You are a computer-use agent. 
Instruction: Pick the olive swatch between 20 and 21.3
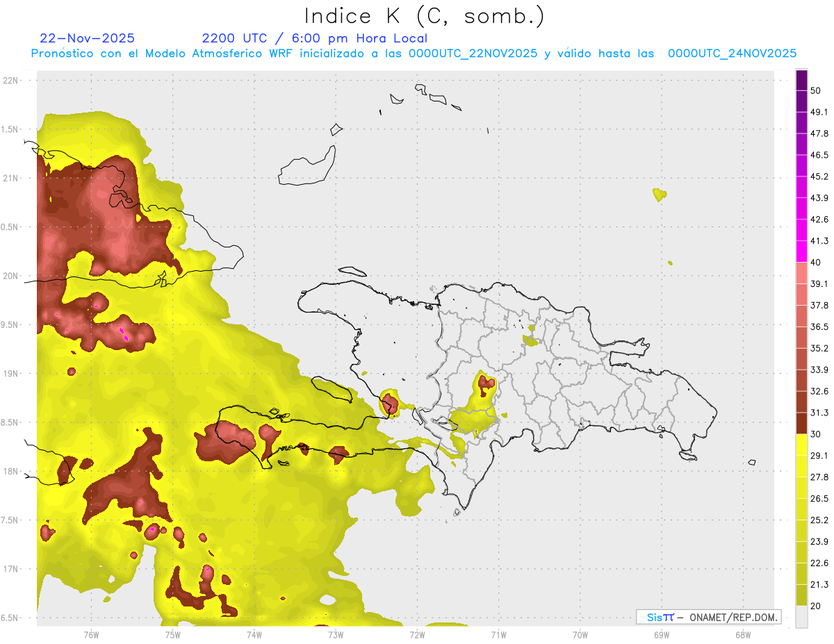(x=801, y=595)
